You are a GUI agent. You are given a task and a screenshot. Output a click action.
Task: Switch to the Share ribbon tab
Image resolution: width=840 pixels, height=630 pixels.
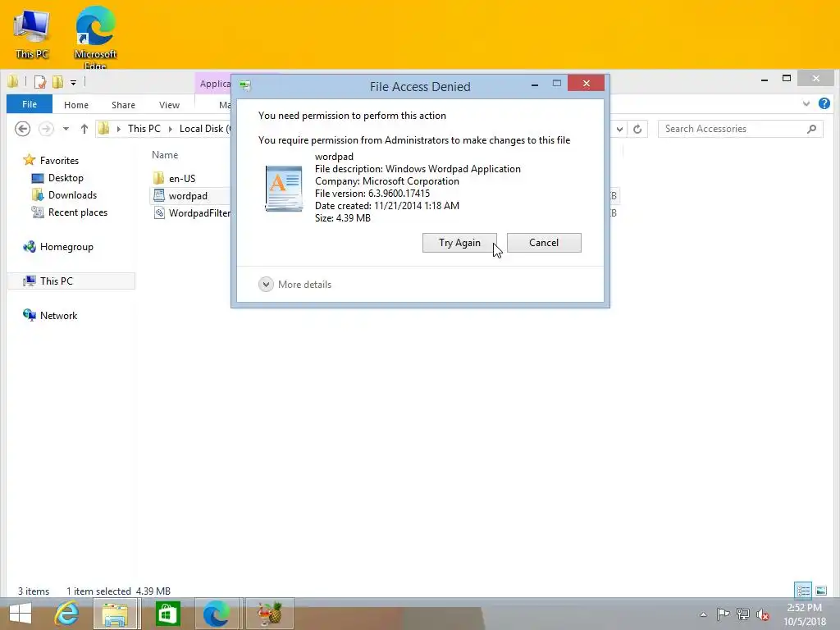pyautogui.click(x=123, y=105)
